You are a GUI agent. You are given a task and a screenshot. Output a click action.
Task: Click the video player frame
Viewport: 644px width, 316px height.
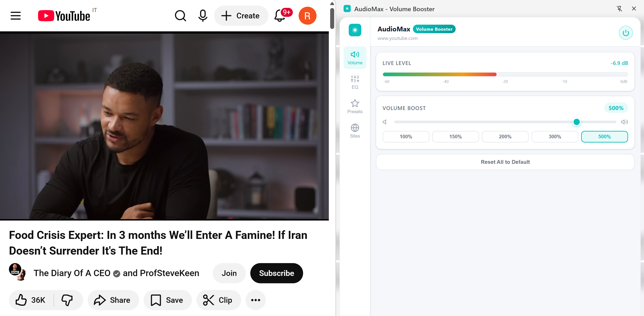click(x=164, y=126)
